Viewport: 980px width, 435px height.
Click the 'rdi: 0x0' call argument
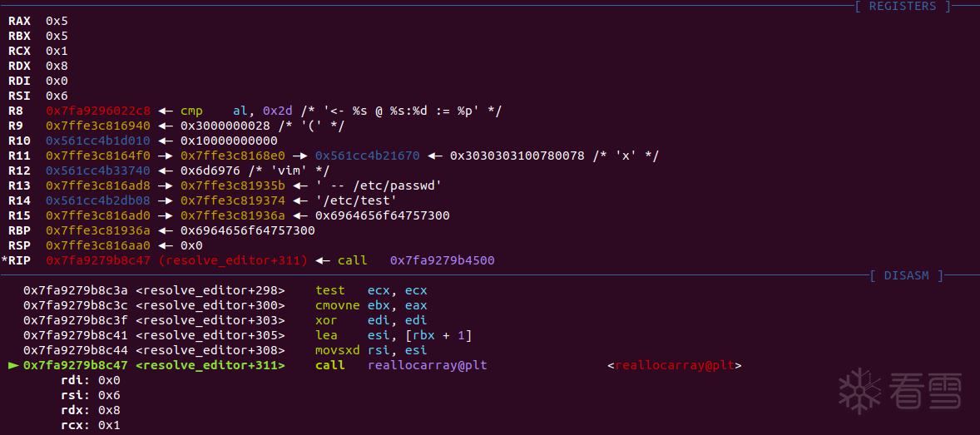pos(91,381)
